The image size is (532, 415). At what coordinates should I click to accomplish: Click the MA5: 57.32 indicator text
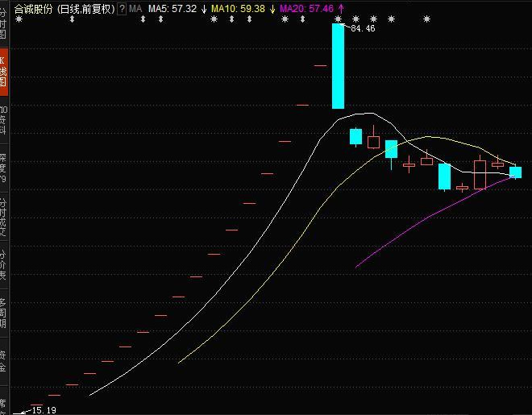(x=172, y=8)
